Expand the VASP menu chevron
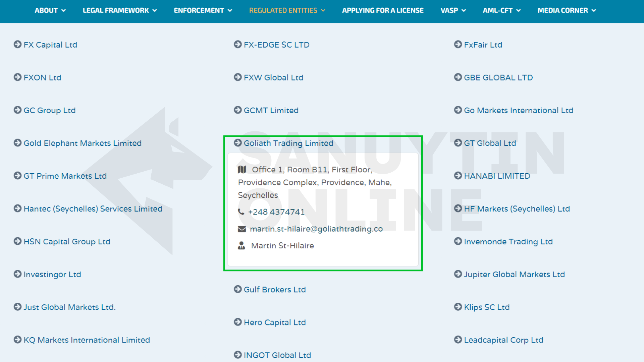644x362 pixels. (x=464, y=10)
